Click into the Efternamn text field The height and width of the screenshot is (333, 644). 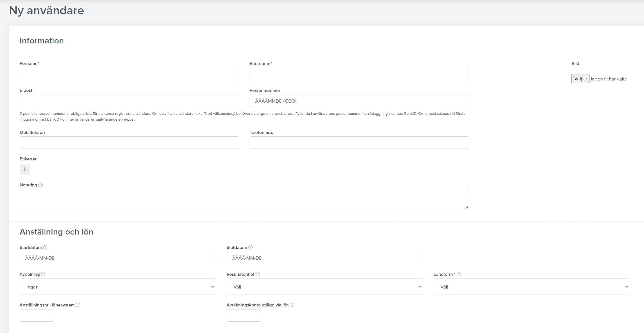[359, 74]
